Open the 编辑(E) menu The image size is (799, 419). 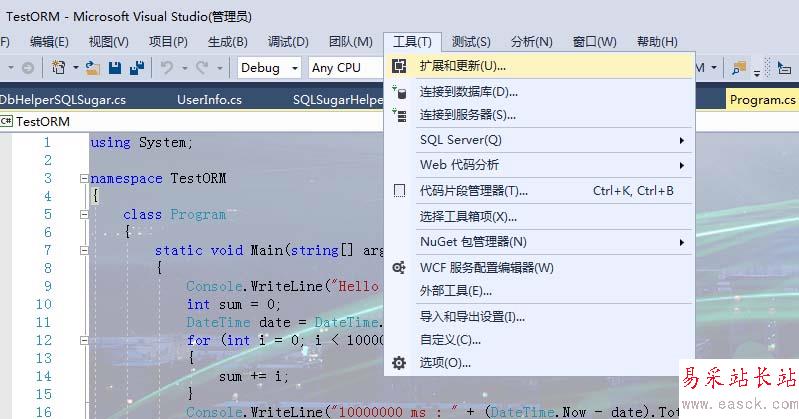pos(49,41)
